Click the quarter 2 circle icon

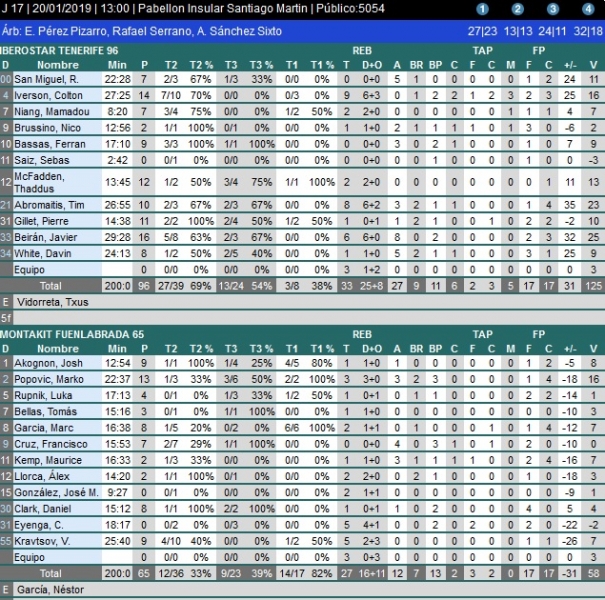pyautogui.click(x=517, y=9)
